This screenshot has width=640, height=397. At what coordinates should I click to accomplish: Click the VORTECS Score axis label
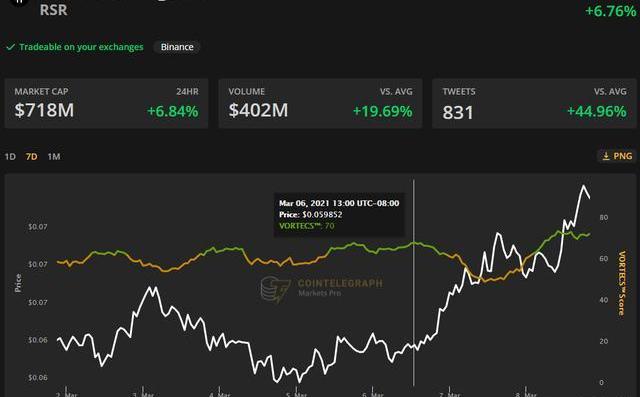(x=622, y=283)
